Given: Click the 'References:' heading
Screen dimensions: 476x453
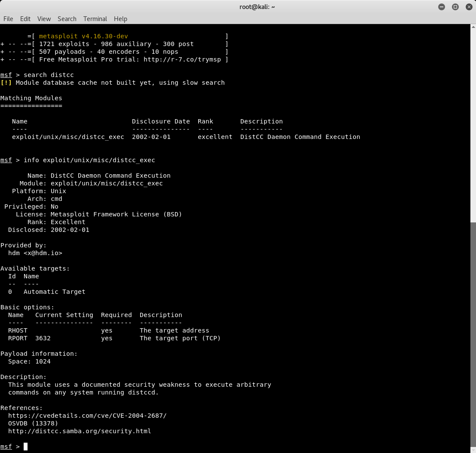Looking at the screenshot, I should [x=21, y=408].
